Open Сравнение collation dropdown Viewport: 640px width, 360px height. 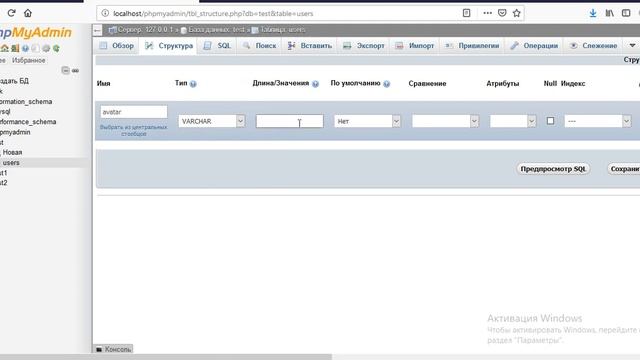tap(445, 121)
